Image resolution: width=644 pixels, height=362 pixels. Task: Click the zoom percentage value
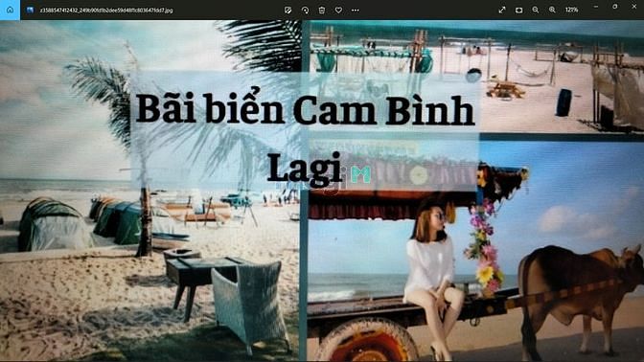(x=571, y=10)
